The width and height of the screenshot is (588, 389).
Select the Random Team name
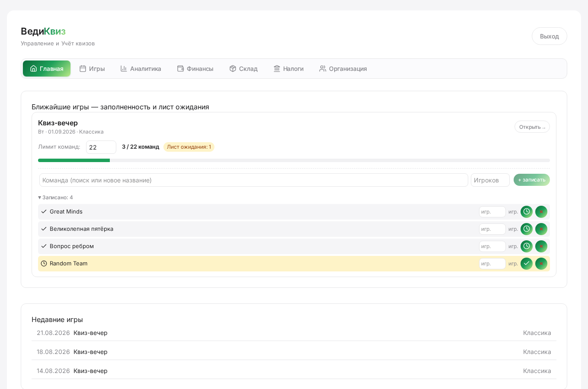tap(68, 264)
